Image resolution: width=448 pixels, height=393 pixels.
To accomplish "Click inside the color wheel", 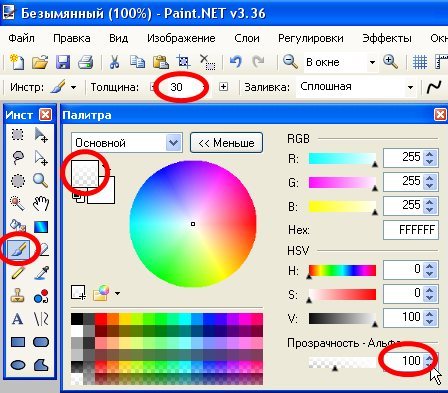I will (193, 224).
